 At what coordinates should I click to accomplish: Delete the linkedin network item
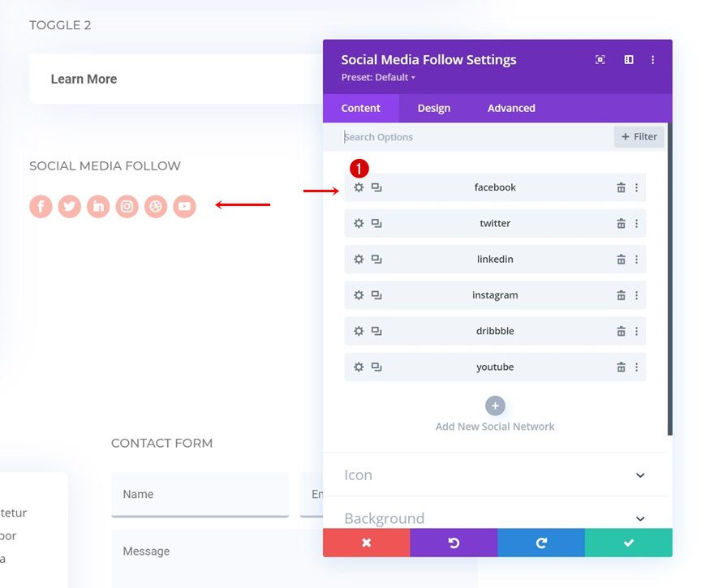click(x=622, y=260)
